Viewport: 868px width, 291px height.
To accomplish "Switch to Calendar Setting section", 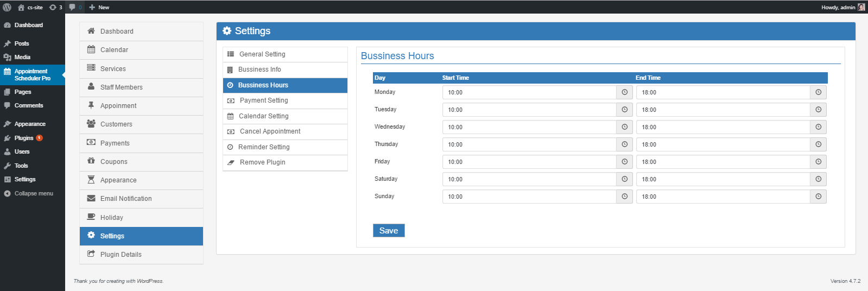I will point(263,116).
